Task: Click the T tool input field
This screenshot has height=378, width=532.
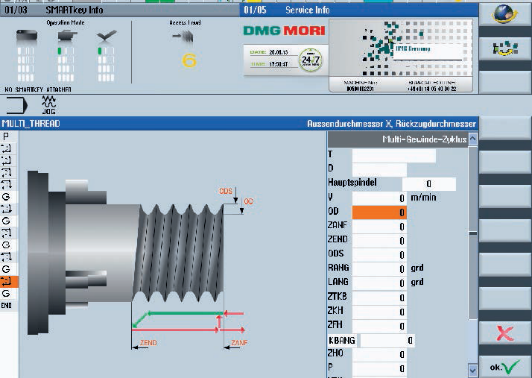Action: [x=394, y=156]
